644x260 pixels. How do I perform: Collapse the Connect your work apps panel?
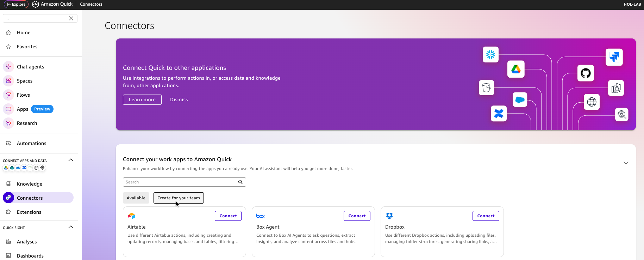(626, 163)
